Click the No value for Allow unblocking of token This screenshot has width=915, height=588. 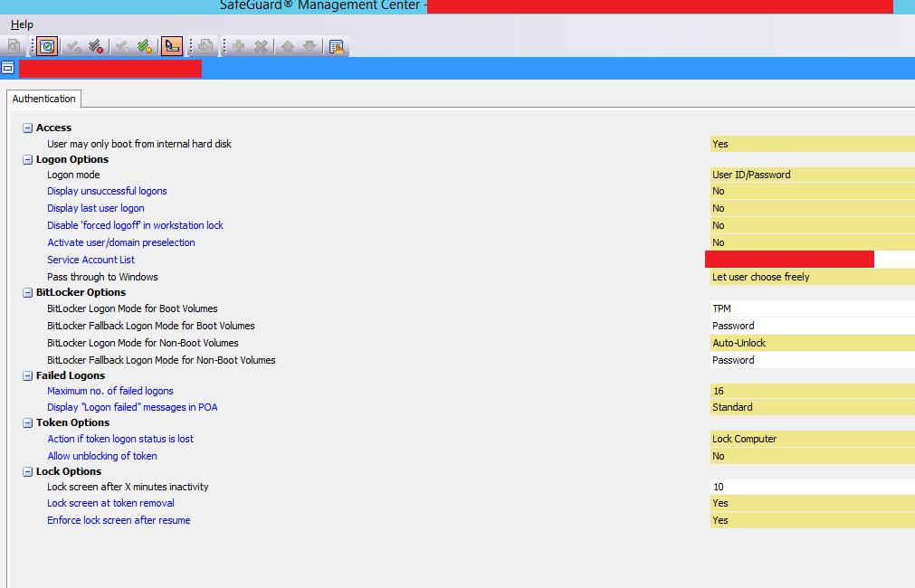813,456
